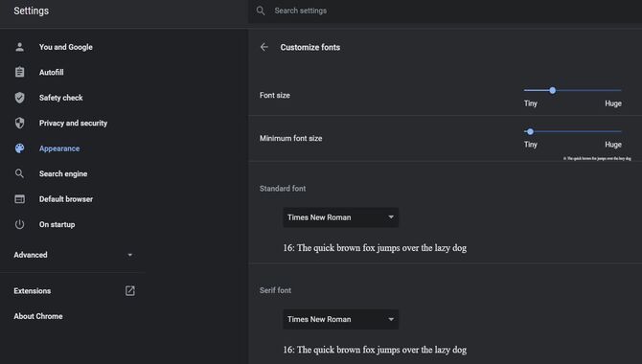Open the Standard font dropdown

(341, 217)
